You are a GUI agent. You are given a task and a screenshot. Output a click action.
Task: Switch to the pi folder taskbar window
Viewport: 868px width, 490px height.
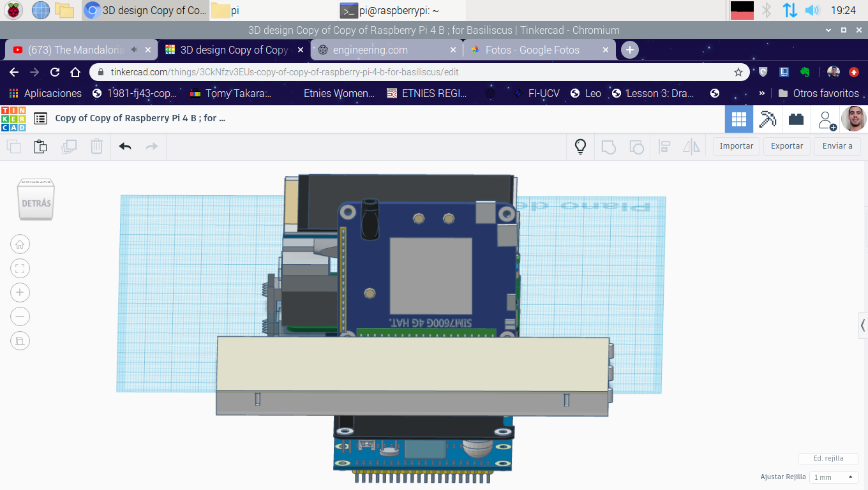point(273,10)
